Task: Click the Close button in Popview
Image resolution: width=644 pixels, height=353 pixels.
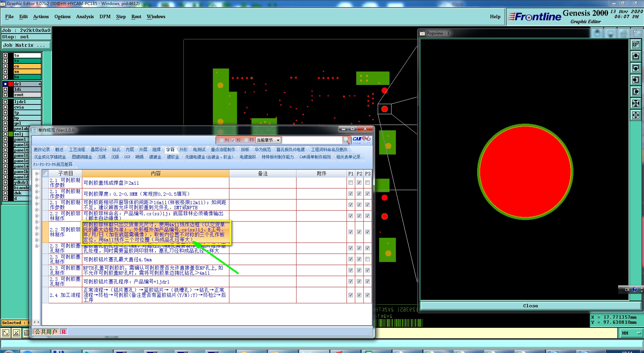Action: pyautogui.click(x=530, y=306)
